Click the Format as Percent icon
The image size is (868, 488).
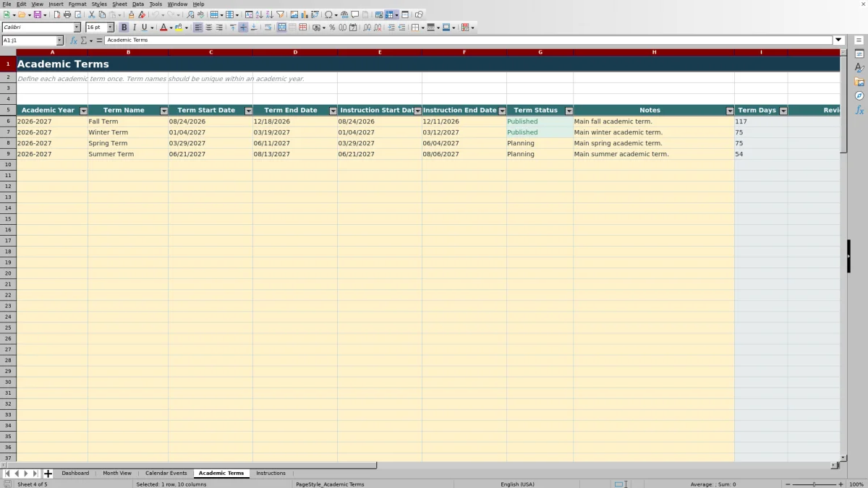coord(332,27)
